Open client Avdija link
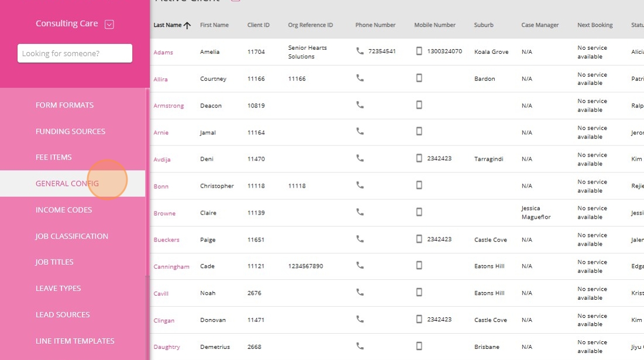The image size is (644, 360). [162, 160]
